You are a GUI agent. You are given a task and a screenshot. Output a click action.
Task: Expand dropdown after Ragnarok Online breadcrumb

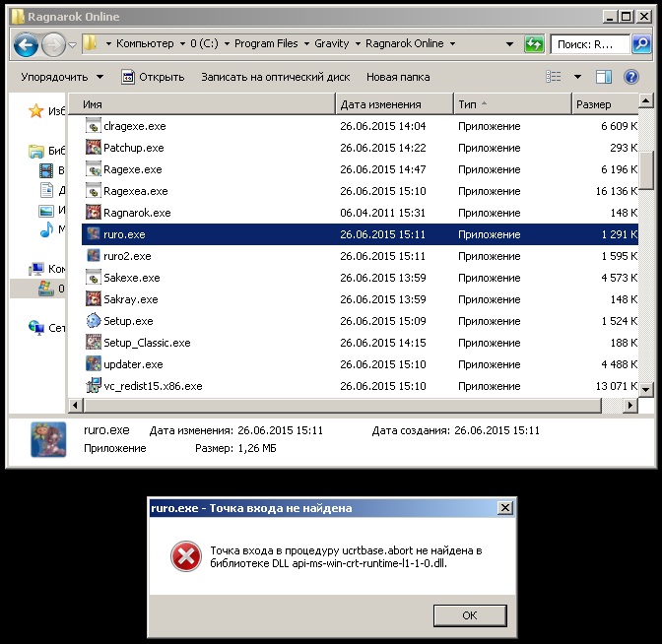click(452, 44)
